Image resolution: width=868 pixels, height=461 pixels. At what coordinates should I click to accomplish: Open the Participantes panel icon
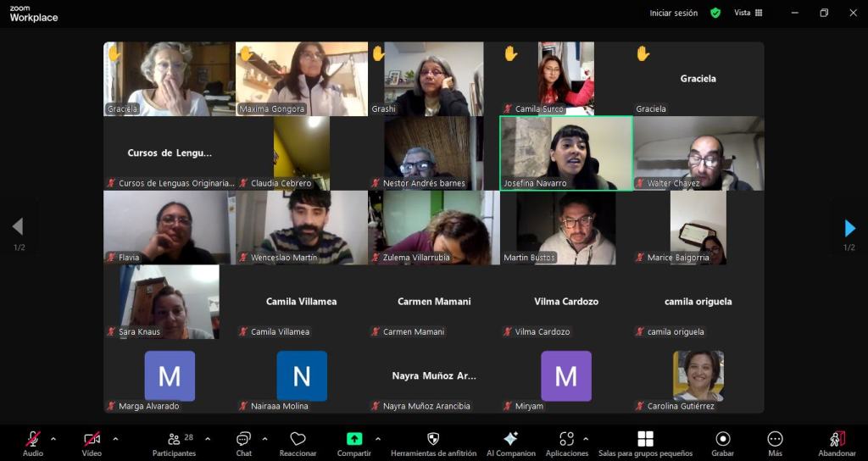pyautogui.click(x=174, y=439)
